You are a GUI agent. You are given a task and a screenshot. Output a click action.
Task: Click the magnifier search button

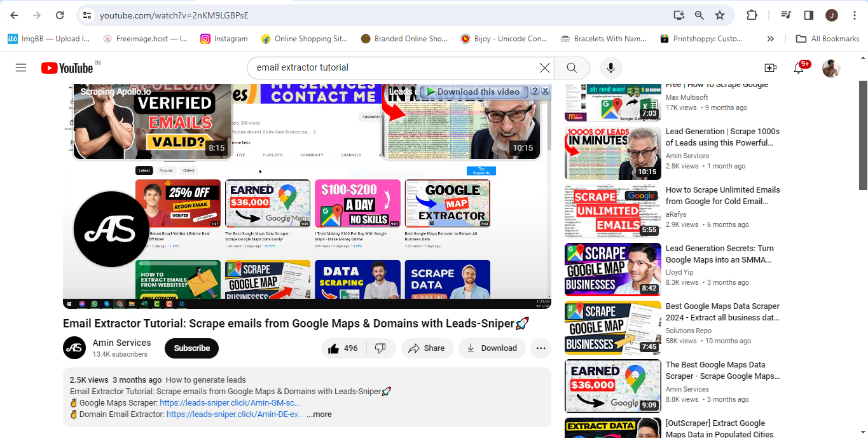tap(572, 67)
